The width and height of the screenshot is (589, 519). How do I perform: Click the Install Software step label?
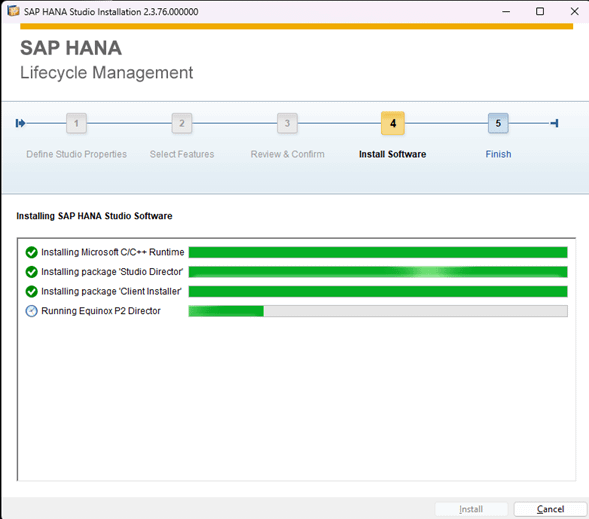click(393, 154)
